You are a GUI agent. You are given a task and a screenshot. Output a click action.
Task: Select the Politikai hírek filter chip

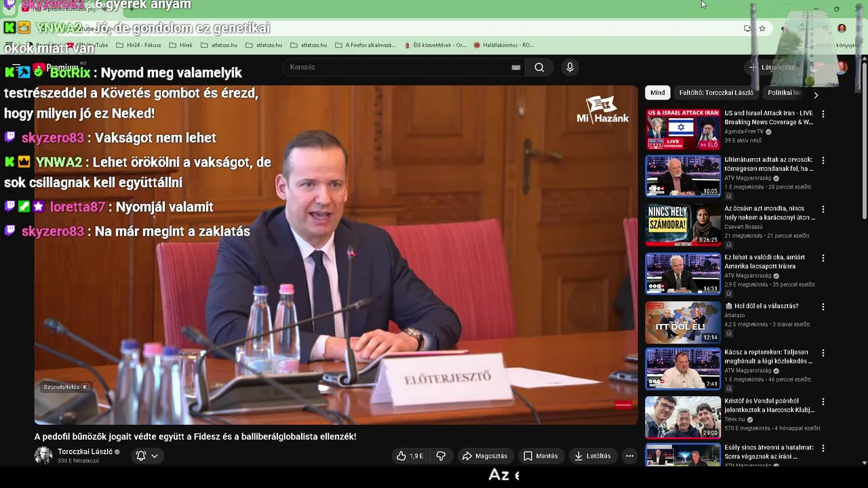(785, 93)
